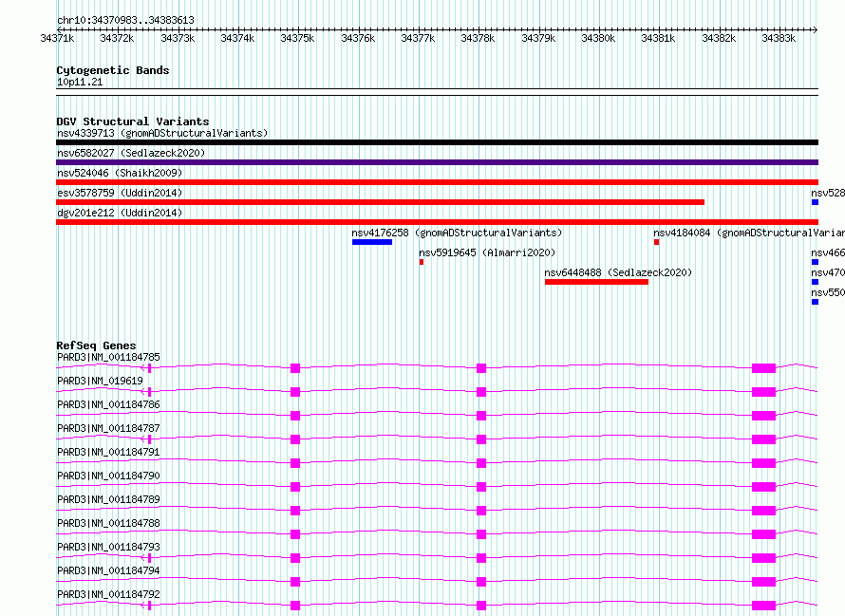Open the nsv4339713 (gnomADStructuralVariants) label
The image size is (845, 616).
point(162,133)
